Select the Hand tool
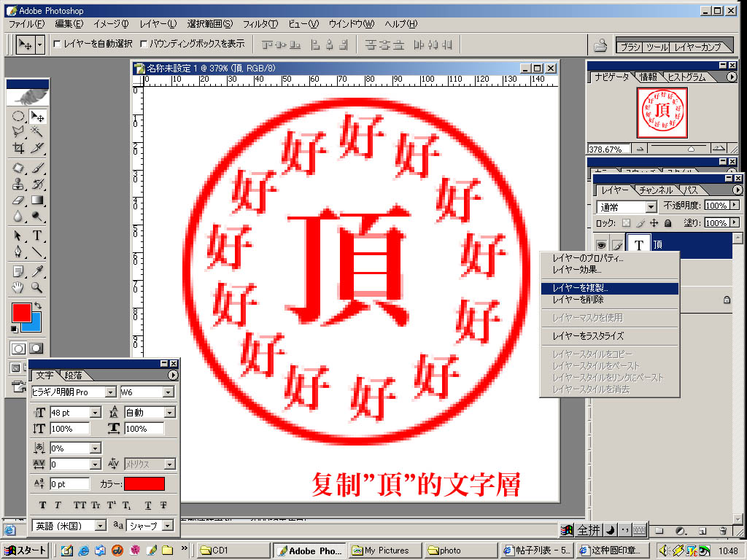Screen dimensions: 747x560 [x=18, y=287]
